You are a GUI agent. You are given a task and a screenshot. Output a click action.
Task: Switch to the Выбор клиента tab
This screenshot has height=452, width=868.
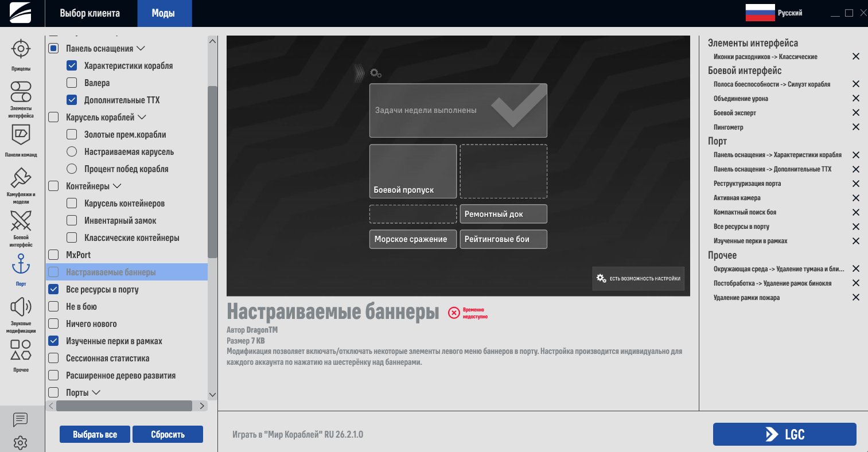[90, 13]
